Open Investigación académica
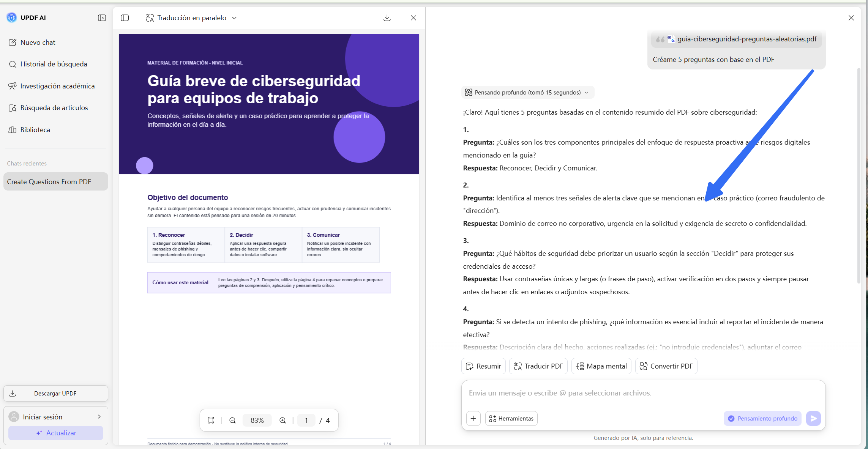Viewport: 868px width, 449px height. [x=56, y=86]
